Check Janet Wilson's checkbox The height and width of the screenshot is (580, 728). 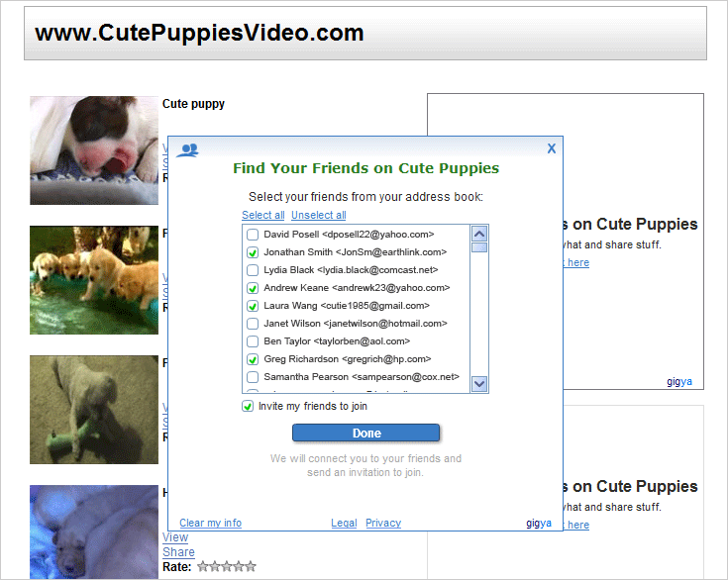(x=253, y=324)
